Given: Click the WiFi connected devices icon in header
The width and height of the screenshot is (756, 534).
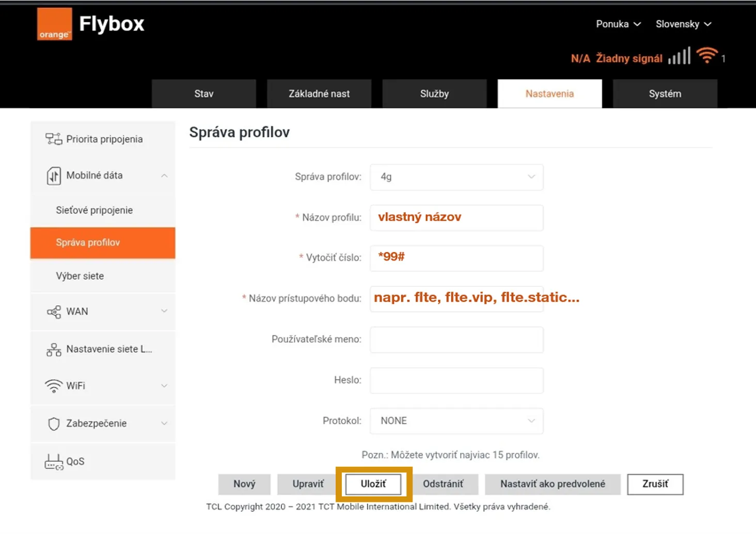Looking at the screenshot, I should point(707,55).
